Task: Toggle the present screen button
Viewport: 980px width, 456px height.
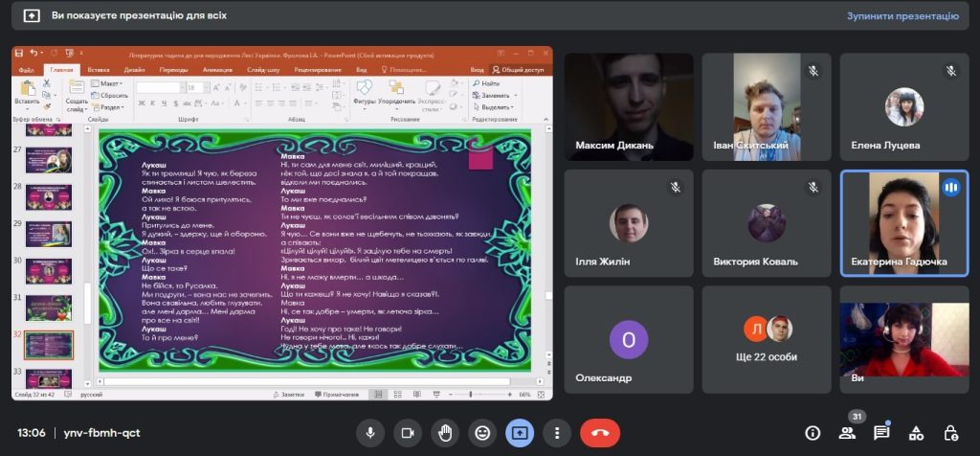Action: click(520, 433)
